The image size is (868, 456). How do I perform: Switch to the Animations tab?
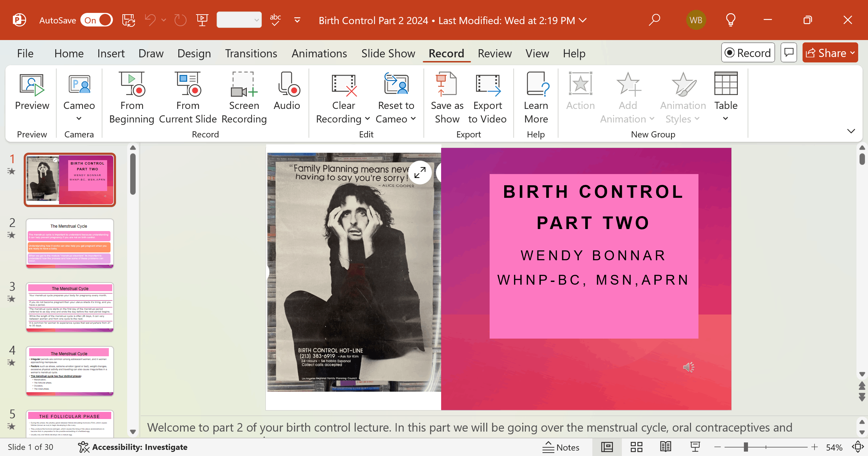319,53
